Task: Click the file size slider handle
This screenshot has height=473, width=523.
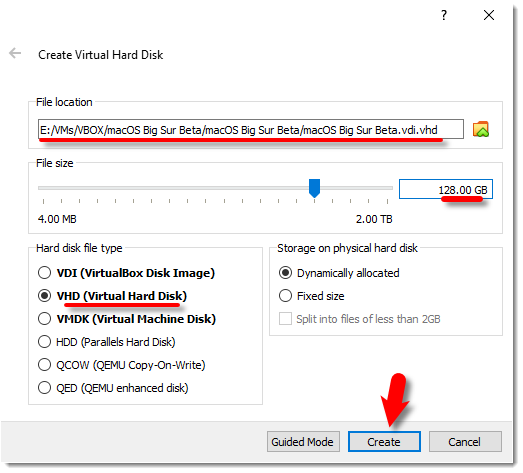Action: click(x=314, y=188)
